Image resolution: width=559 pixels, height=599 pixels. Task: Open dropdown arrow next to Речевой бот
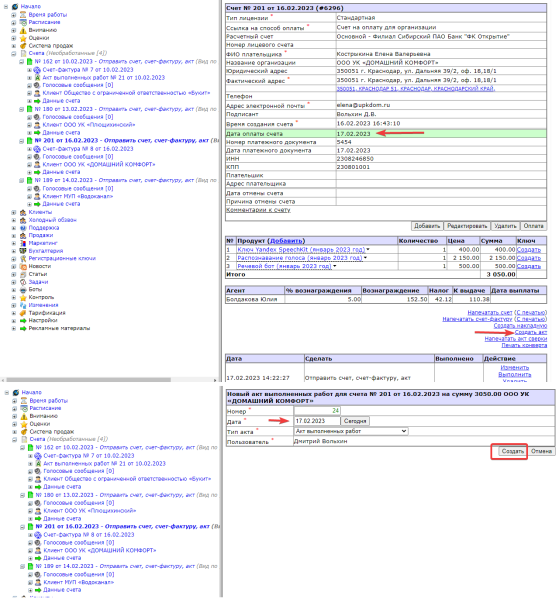coord(334,266)
